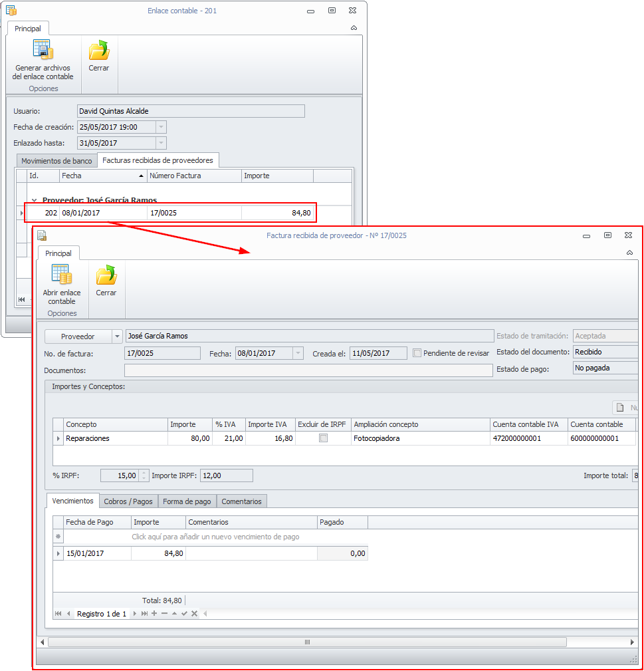This screenshot has height=671, width=644.
Task: Click the horizontal scrollbar thumb
Action: 308,642
